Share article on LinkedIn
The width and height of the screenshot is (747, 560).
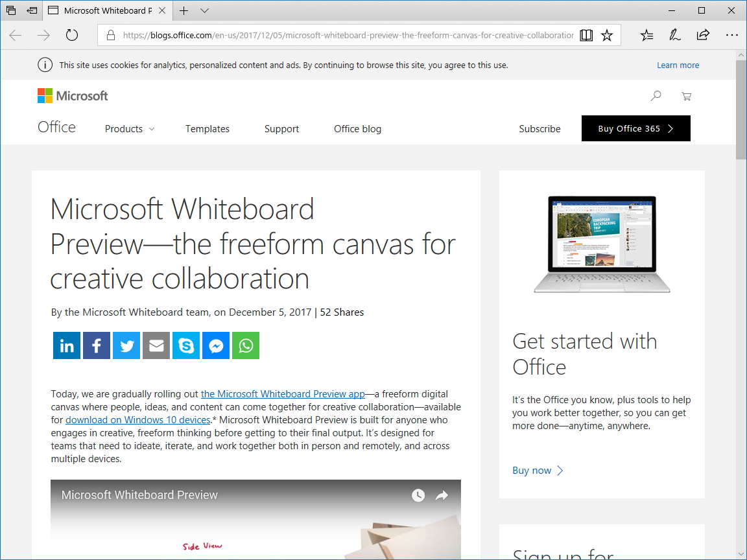pyautogui.click(x=67, y=345)
